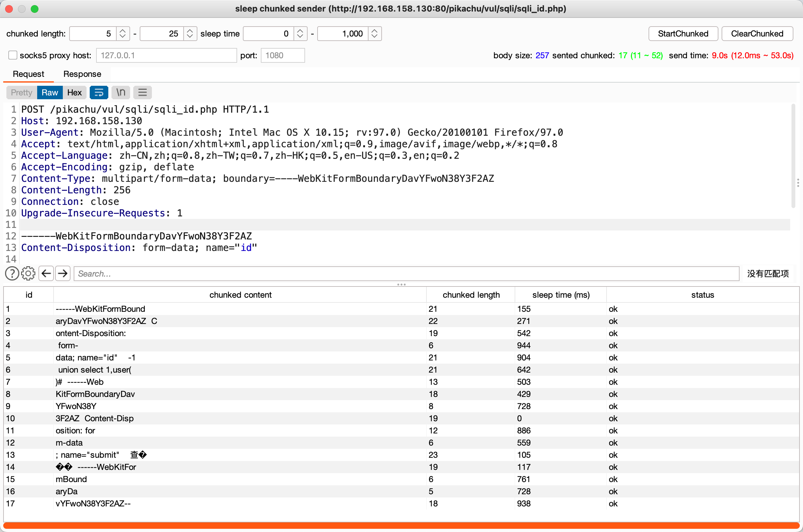This screenshot has height=532, width=803.
Task: Enable the socks5 proxy checkbox
Action: tap(13, 55)
